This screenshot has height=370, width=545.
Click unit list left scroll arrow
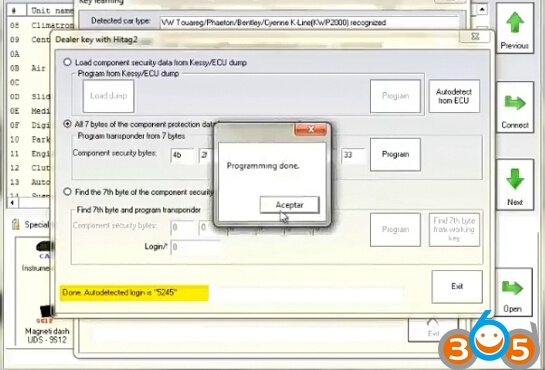pyautogui.click(x=13, y=203)
